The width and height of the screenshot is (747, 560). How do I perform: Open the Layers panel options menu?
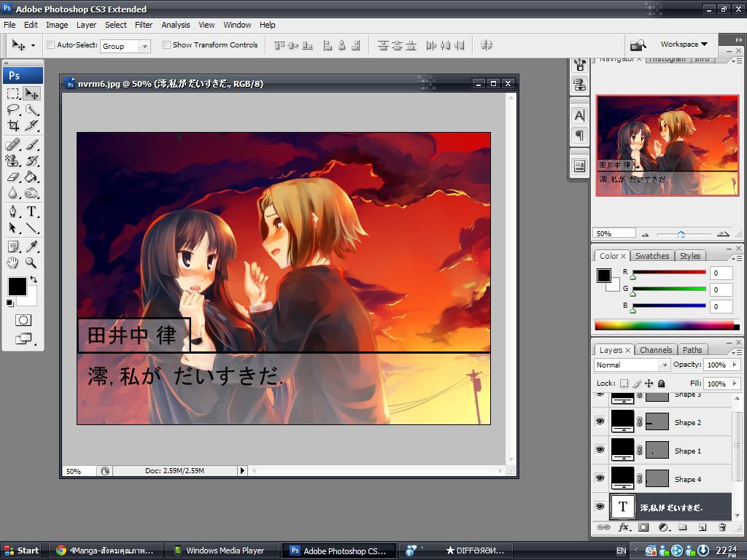pyautogui.click(x=737, y=352)
